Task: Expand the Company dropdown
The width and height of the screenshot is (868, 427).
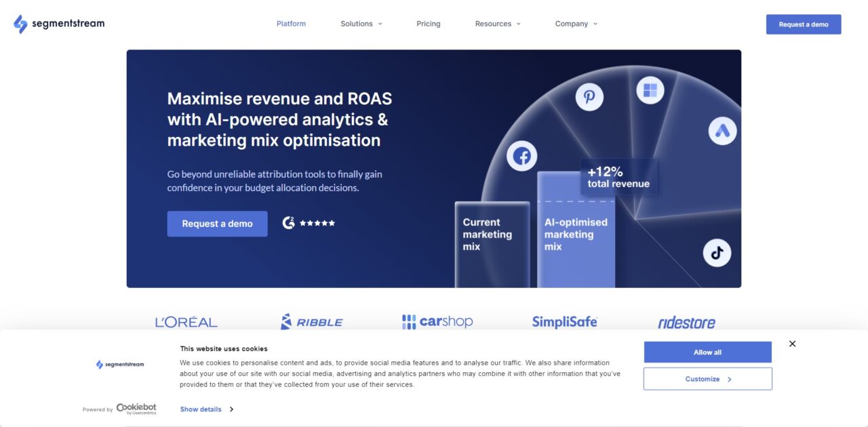Action: click(x=576, y=24)
